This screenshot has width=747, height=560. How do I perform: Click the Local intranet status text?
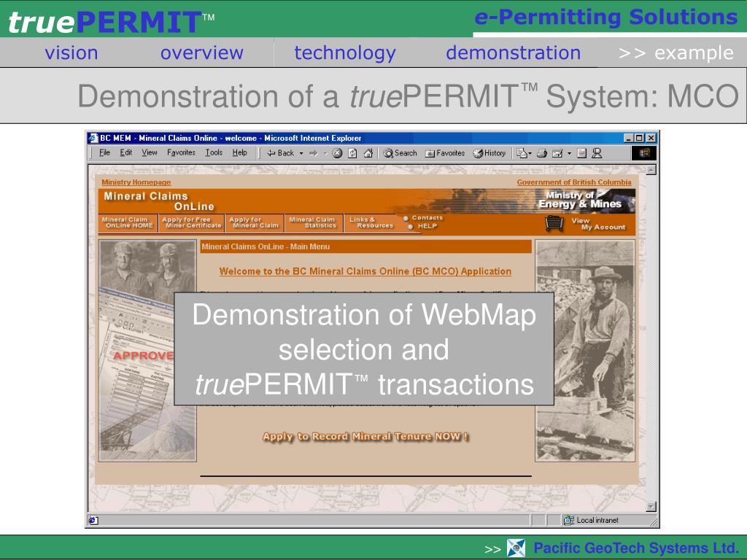(x=597, y=521)
